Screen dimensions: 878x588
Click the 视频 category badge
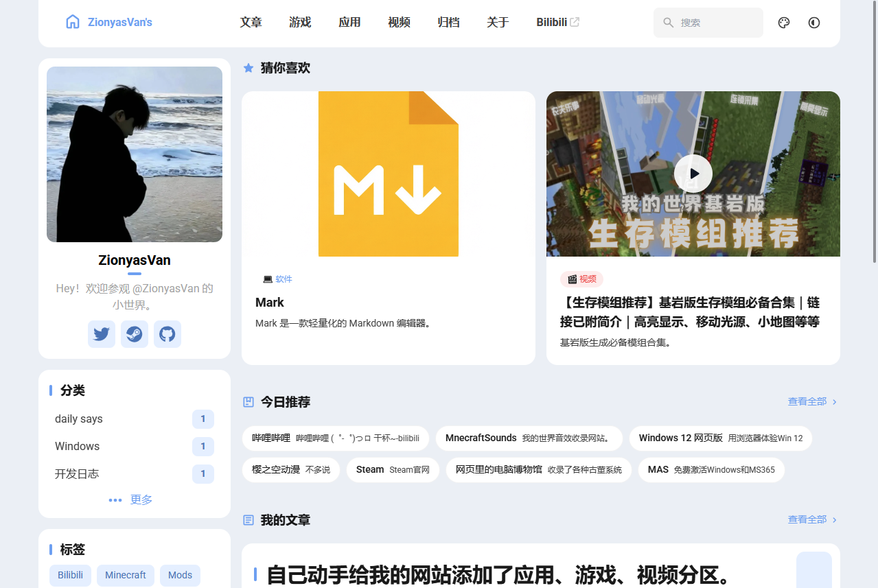581,279
